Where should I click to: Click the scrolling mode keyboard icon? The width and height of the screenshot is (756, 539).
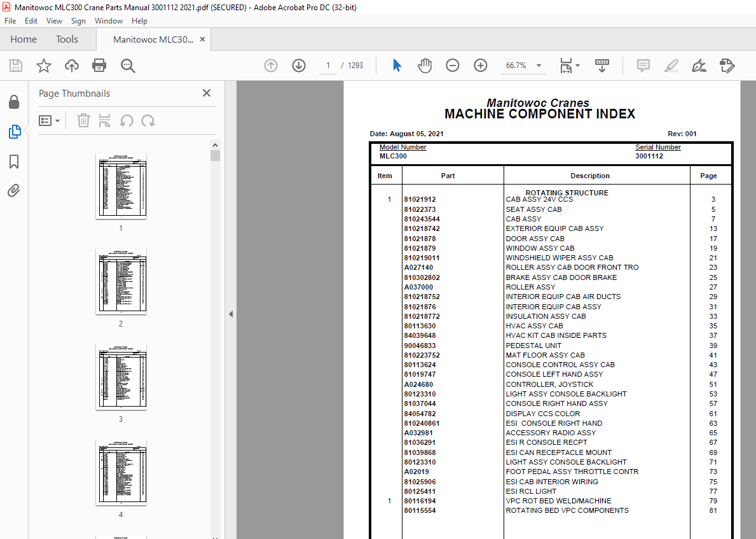coord(602,66)
